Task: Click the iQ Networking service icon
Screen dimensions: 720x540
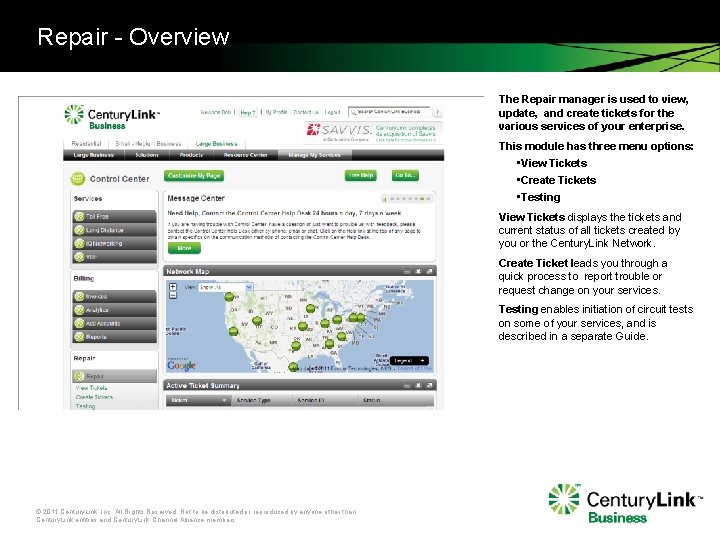Action: click(79, 243)
